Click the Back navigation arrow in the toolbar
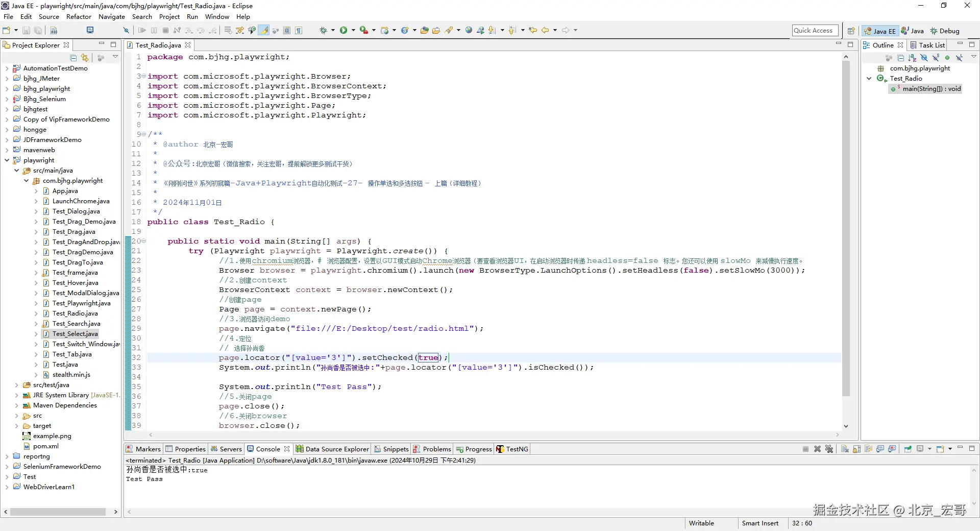The image size is (980, 531). 545,31
